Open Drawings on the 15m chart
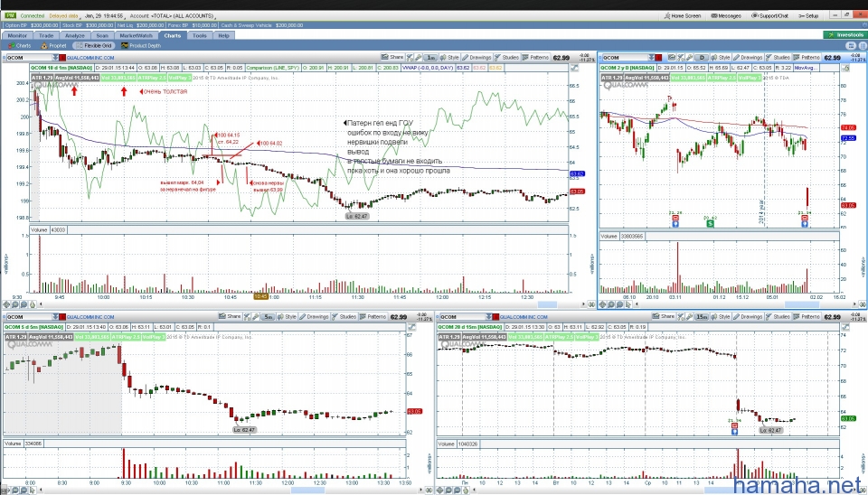Viewport: 868px width, 495px height. pyautogui.click(x=749, y=316)
